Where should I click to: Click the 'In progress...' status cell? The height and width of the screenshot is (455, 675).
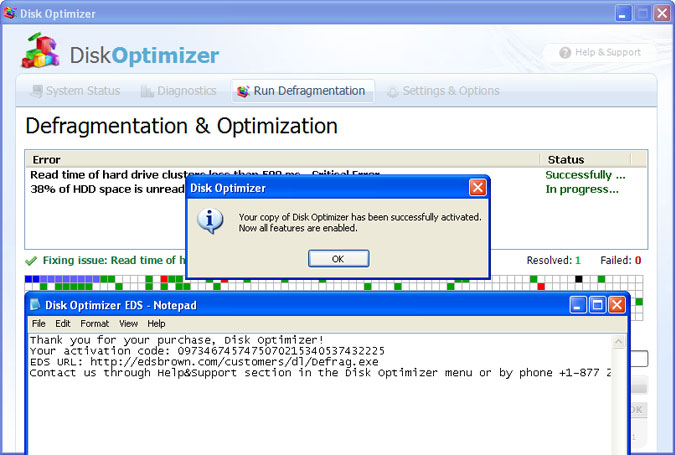(x=582, y=189)
